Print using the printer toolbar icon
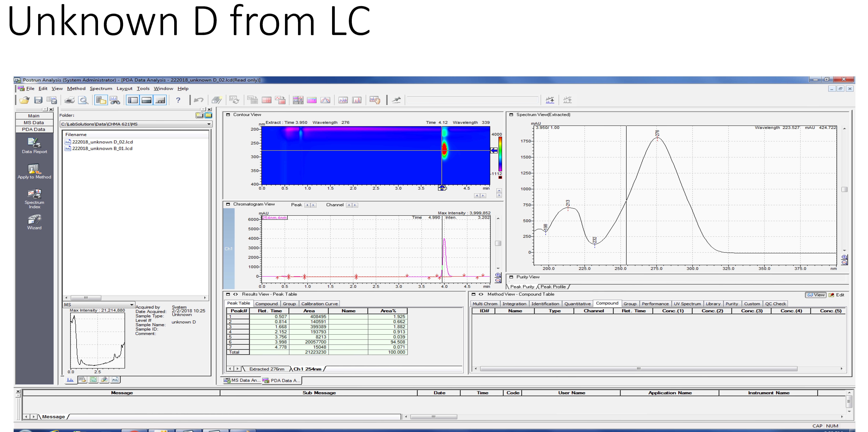 pyautogui.click(x=69, y=100)
